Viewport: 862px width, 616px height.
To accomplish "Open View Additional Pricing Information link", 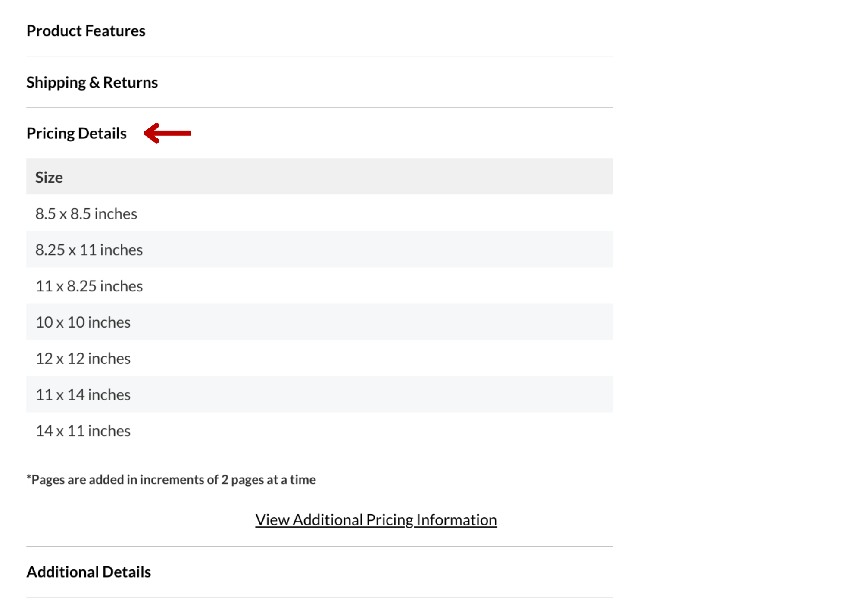I will pos(376,519).
